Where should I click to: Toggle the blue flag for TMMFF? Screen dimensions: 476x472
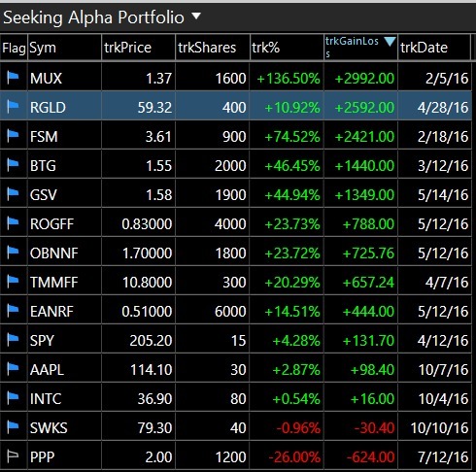13,282
